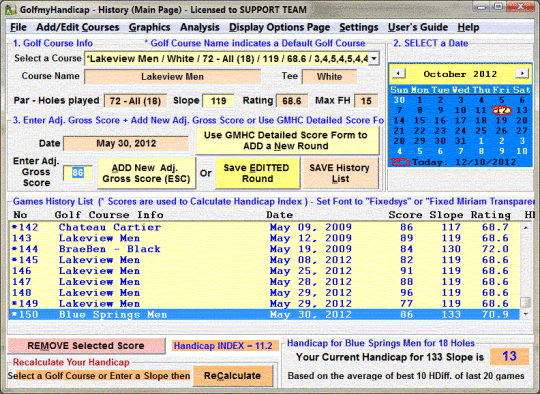Open the Add/Edit Courses menu
The height and width of the screenshot is (394, 540).
pyautogui.click(x=77, y=27)
